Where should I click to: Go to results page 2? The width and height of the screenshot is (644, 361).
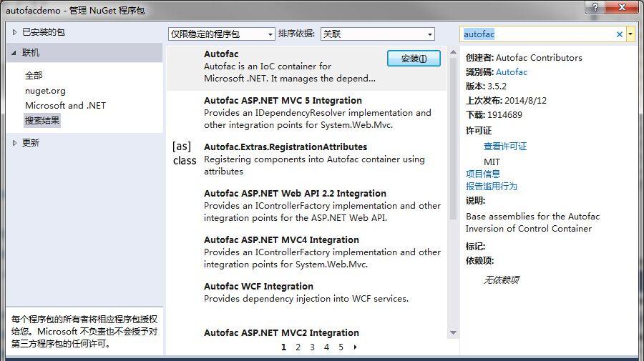coord(298,347)
